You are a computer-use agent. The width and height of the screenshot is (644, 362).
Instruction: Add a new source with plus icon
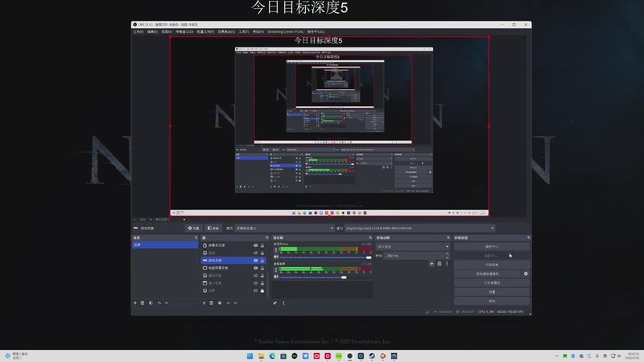coord(204,303)
